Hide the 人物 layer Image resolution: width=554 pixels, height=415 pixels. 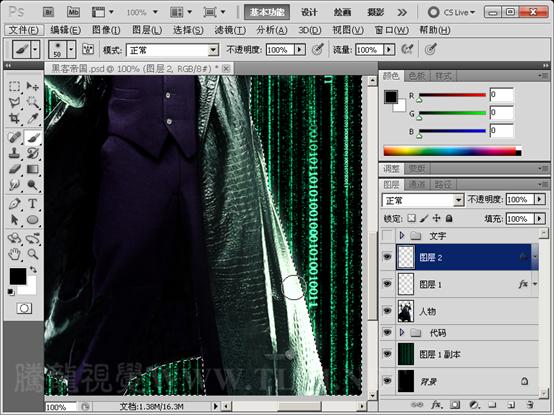388,311
